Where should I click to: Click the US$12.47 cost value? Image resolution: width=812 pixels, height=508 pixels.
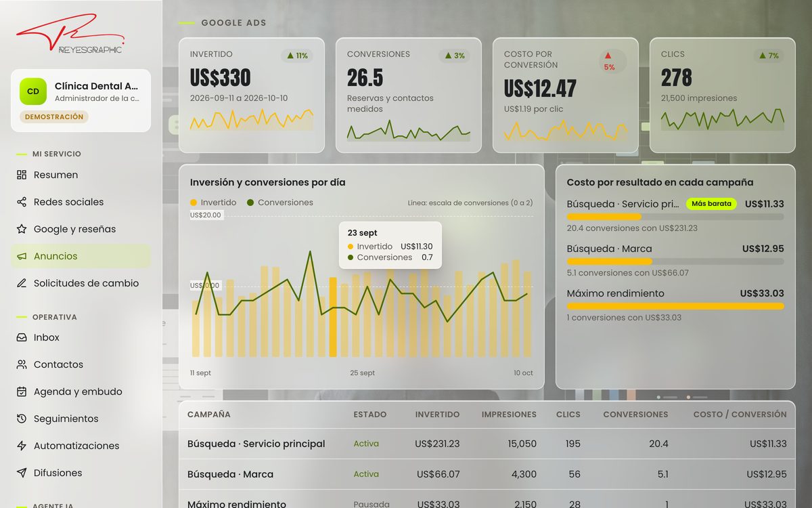coord(540,89)
